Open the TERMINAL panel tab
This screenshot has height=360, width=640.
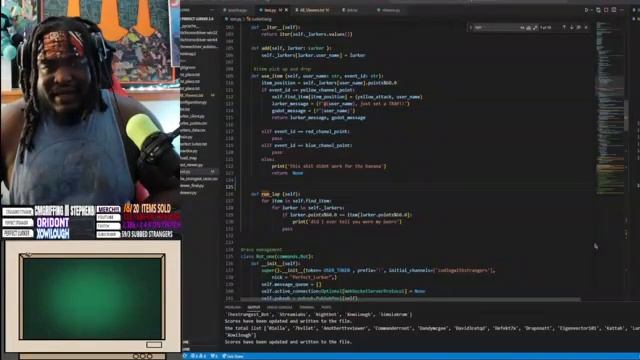(307, 307)
